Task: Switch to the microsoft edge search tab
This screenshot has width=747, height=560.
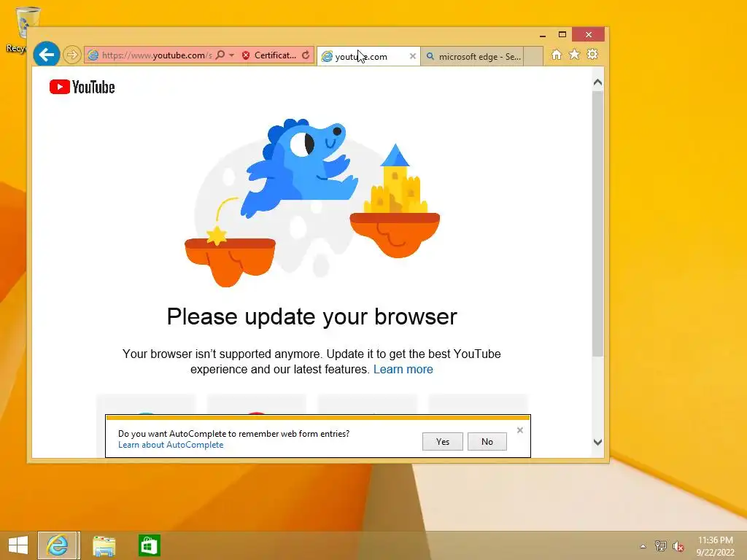Action: point(472,57)
